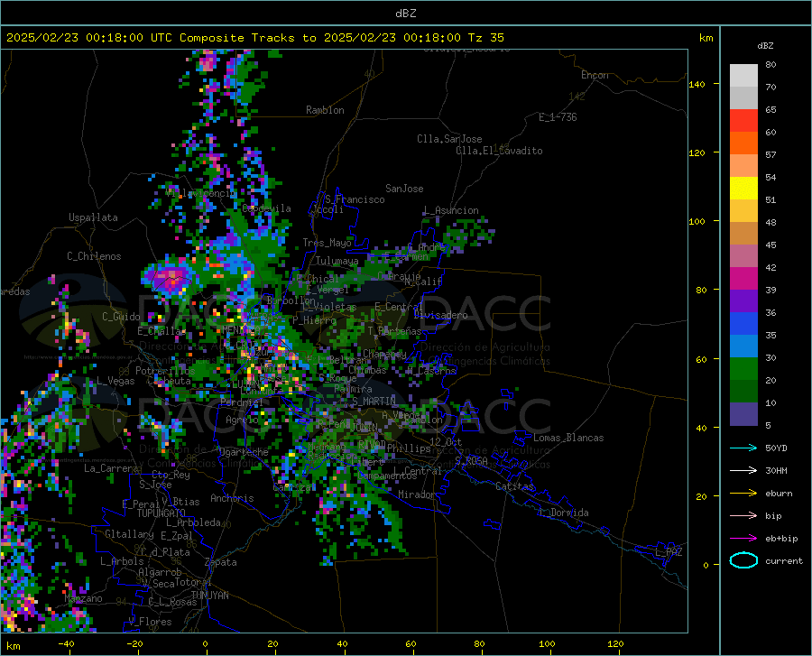Select the red 65 dBZ color band
Image resolution: width=812 pixels, height=656 pixels.
coord(743,121)
